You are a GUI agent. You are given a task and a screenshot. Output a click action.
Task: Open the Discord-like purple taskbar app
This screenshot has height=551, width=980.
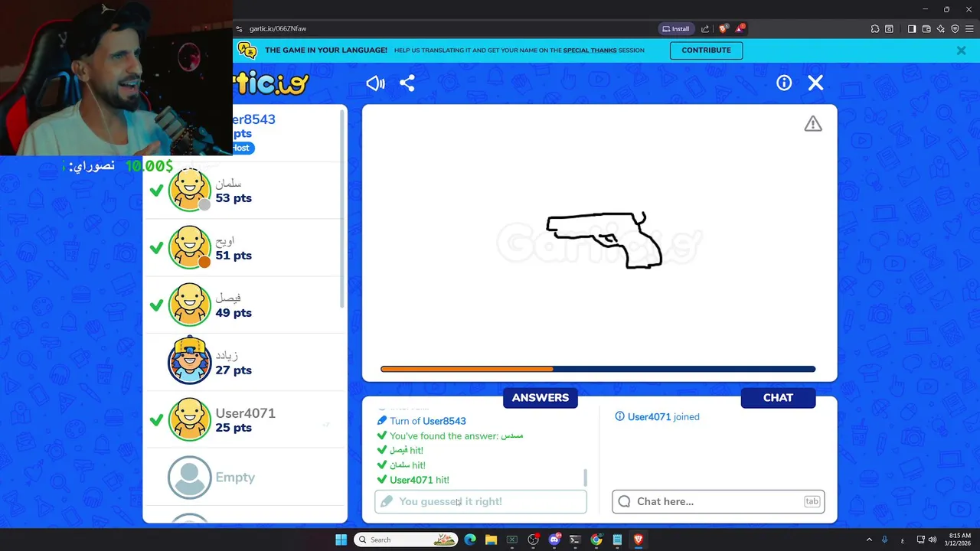[x=554, y=540]
